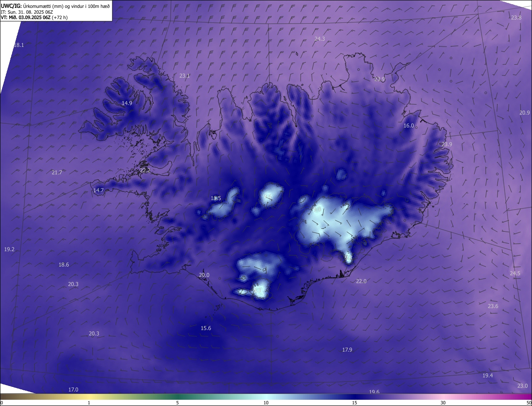
Task: Click the 24.3 value label
Action: (320, 39)
